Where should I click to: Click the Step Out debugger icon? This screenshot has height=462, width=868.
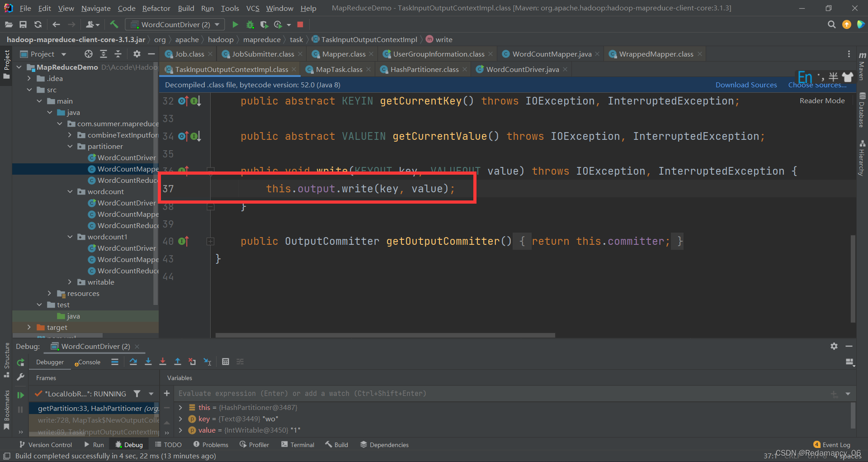178,362
